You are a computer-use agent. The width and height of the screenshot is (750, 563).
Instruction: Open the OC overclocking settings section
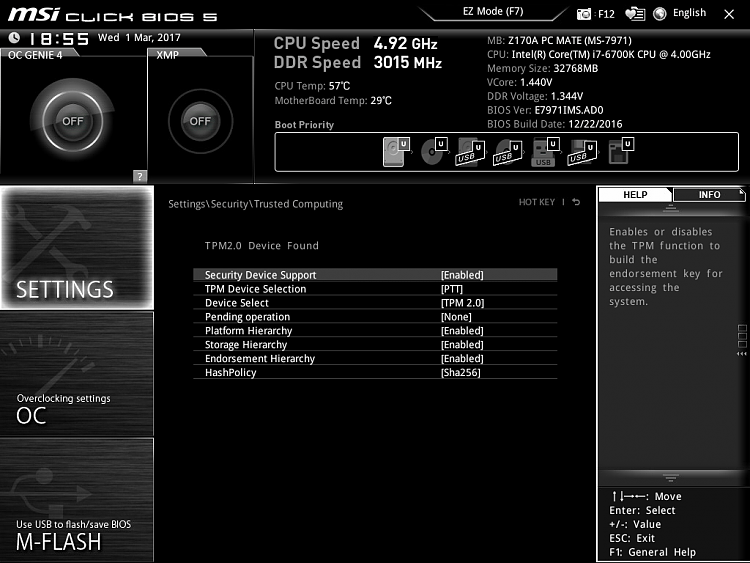77,374
